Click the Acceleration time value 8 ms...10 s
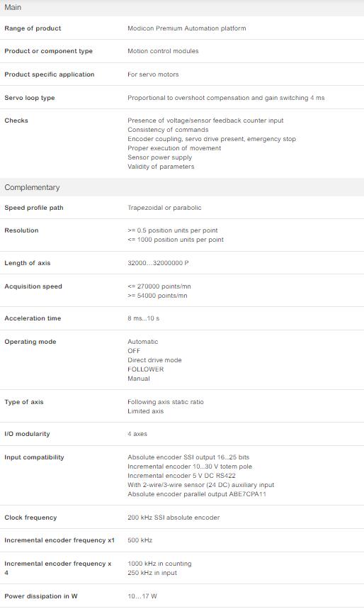 pyautogui.click(x=143, y=318)
